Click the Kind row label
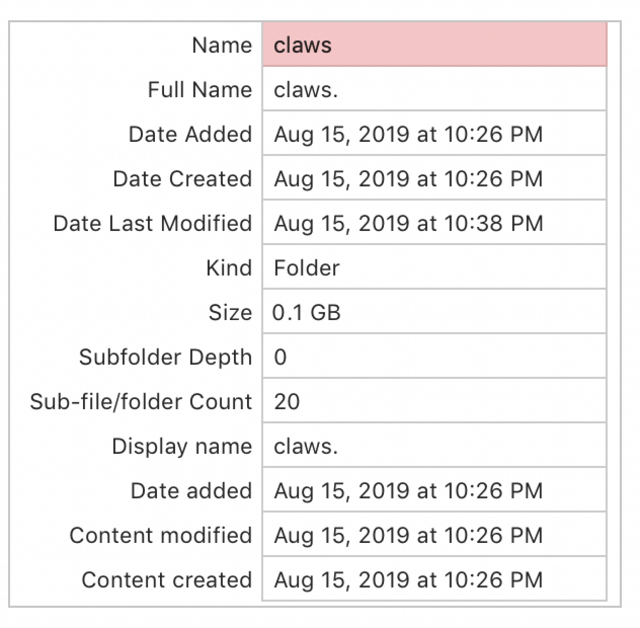640x628 pixels. [229, 268]
